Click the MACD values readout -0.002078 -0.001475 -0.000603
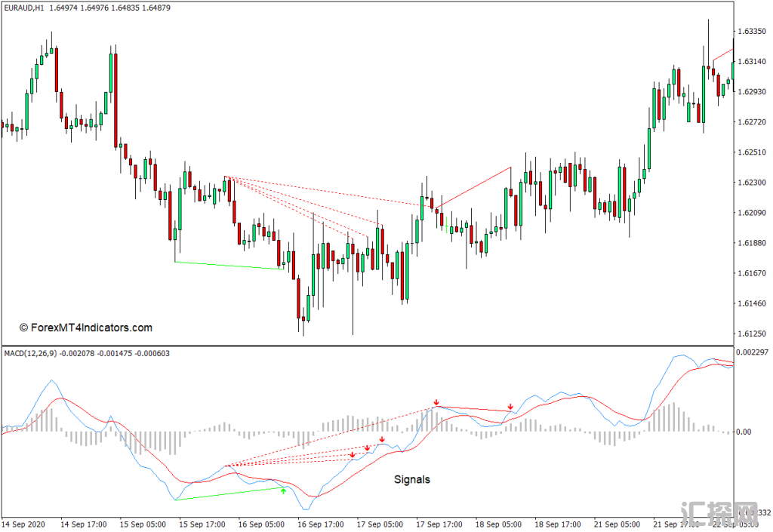The image size is (773, 532). point(115,353)
